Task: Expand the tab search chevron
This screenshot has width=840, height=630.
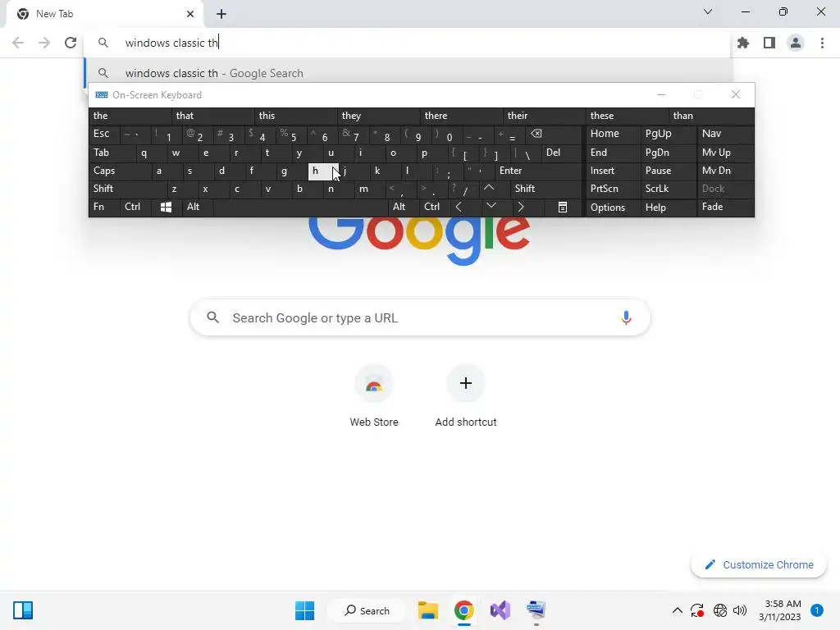Action: [x=708, y=11]
